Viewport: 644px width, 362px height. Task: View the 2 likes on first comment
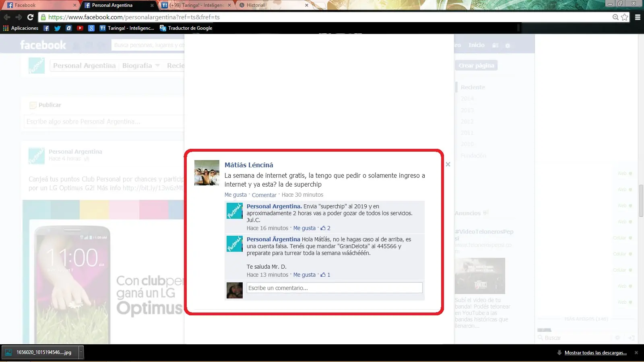(326, 228)
